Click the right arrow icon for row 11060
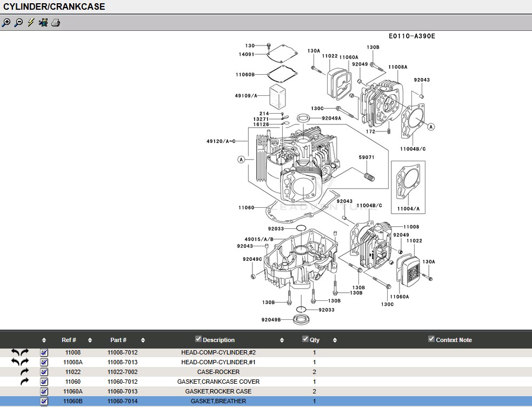Screen dimensions: 532x407 (x=24, y=382)
